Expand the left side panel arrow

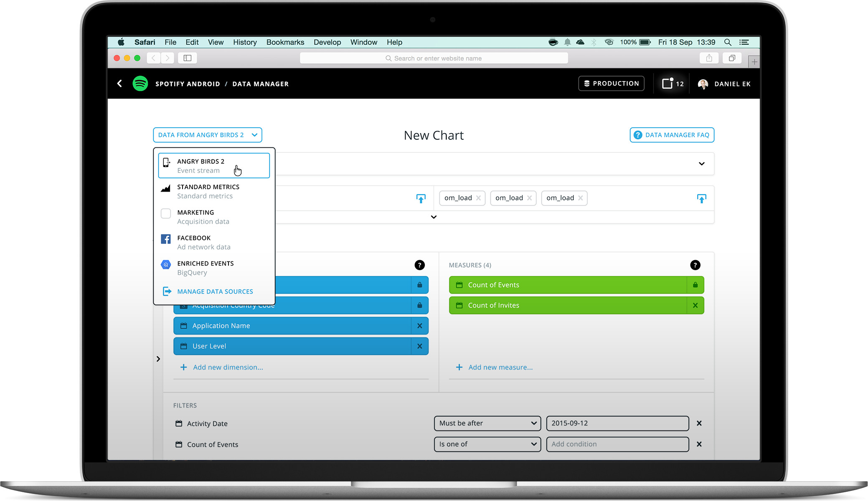tap(158, 359)
